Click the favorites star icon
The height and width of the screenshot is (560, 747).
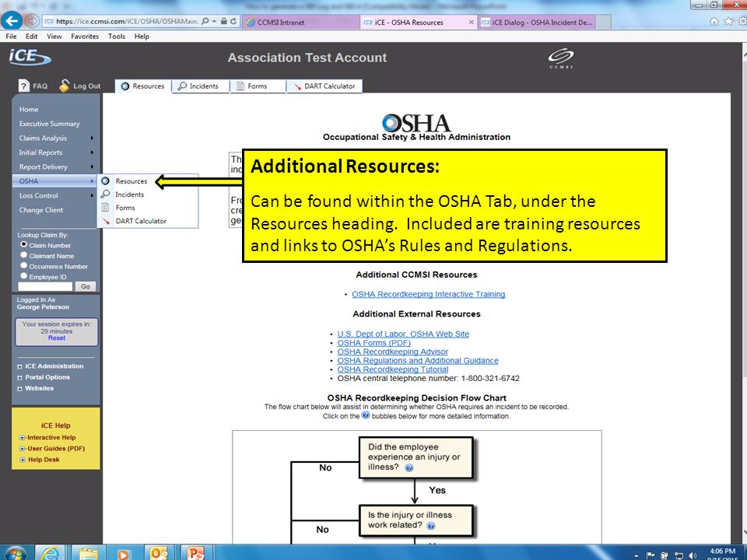coord(728,22)
